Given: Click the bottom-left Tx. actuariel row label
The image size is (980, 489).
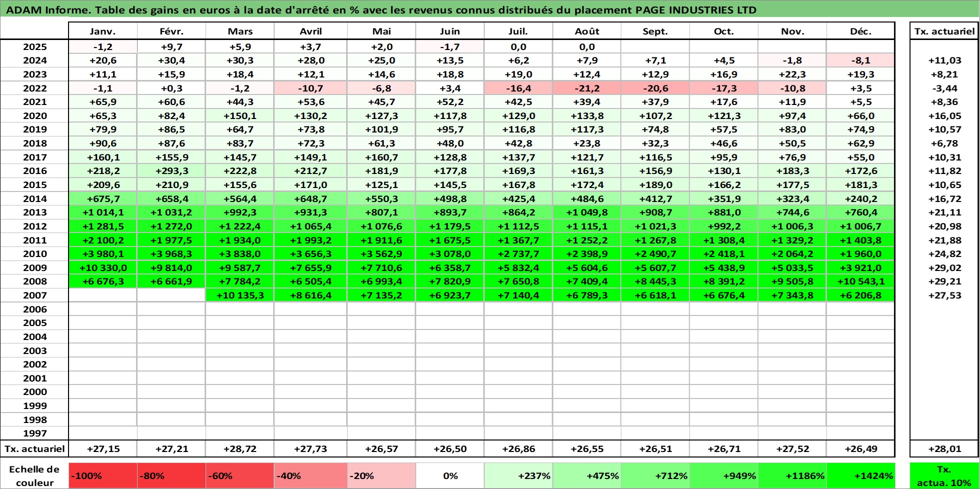Looking at the screenshot, I should (x=35, y=449).
